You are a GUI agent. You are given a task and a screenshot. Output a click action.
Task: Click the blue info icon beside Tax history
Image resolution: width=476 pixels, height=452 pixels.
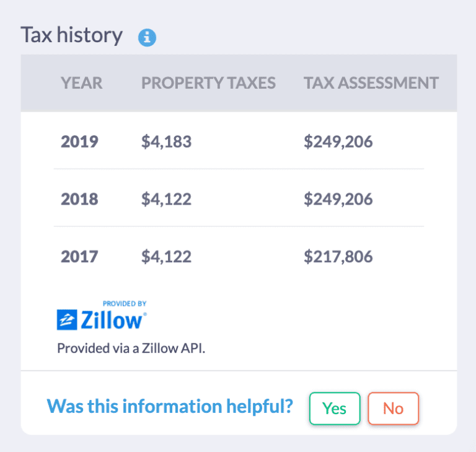pyautogui.click(x=148, y=37)
